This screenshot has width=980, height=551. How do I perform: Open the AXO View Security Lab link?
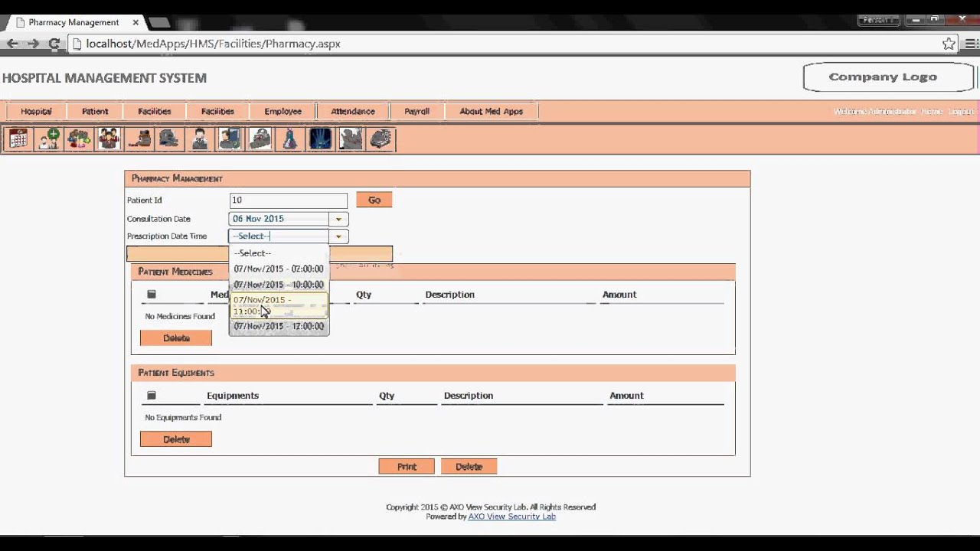pos(512,517)
